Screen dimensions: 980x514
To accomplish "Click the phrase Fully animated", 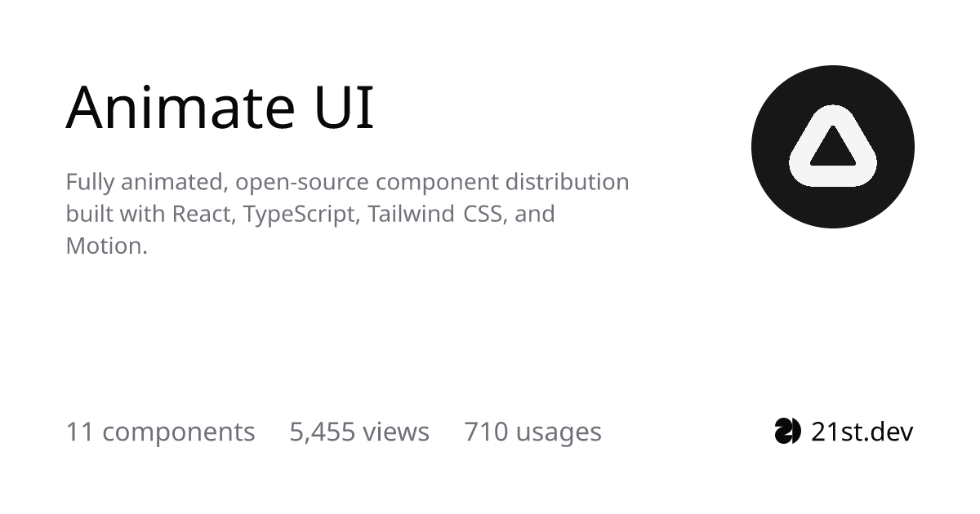I will coord(145,182).
